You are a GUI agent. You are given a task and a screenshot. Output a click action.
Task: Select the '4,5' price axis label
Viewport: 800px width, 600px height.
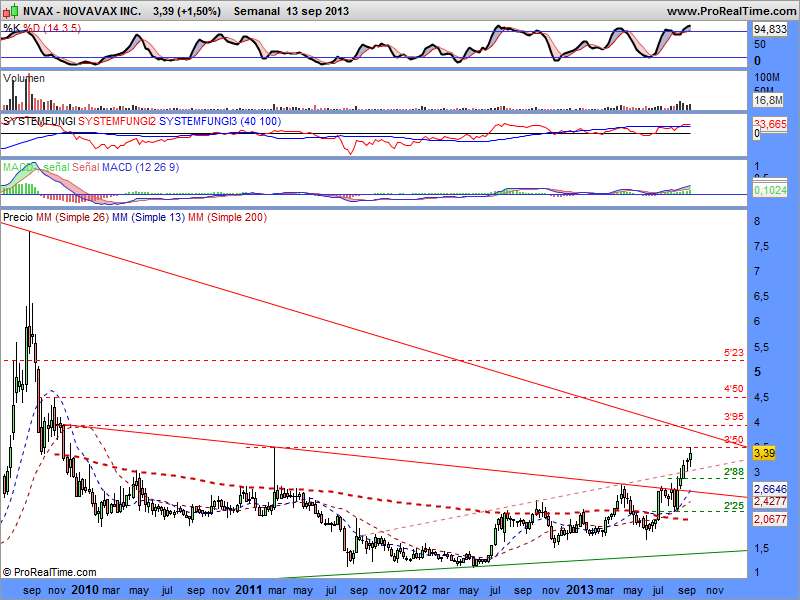point(761,397)
